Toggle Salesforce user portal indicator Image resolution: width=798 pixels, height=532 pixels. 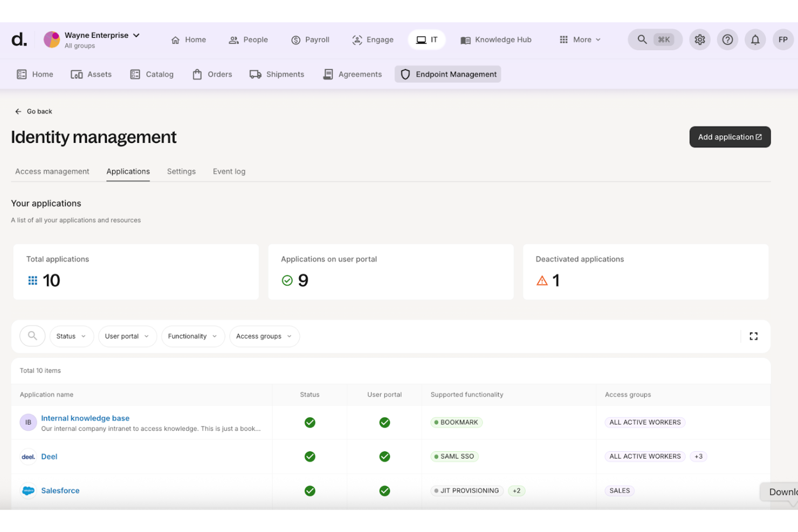pyautogui.click(x=384, y=490)
